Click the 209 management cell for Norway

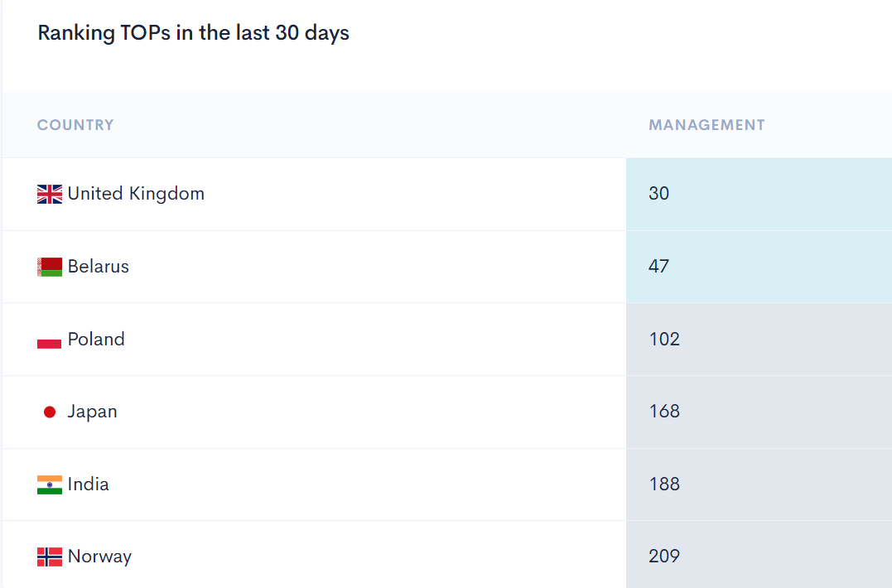[759, 555]
